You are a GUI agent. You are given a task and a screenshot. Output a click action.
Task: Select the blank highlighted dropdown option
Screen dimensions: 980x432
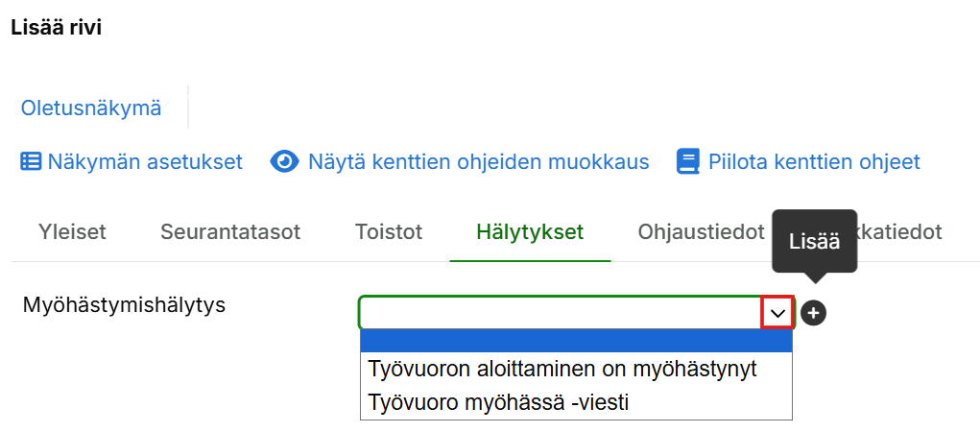point(575,342)
